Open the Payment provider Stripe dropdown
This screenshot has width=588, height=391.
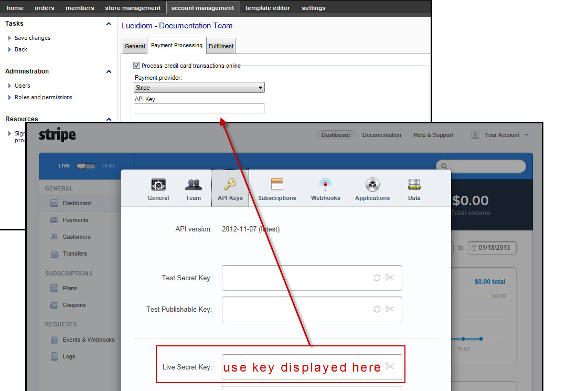[199, 88]
